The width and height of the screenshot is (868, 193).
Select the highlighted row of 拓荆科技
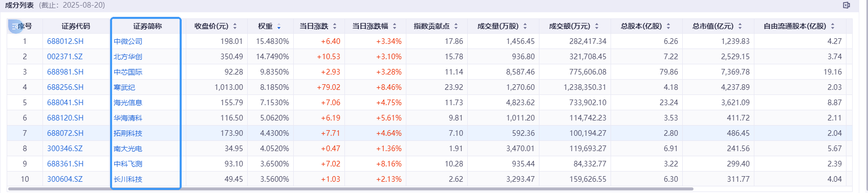click(430, 133)
